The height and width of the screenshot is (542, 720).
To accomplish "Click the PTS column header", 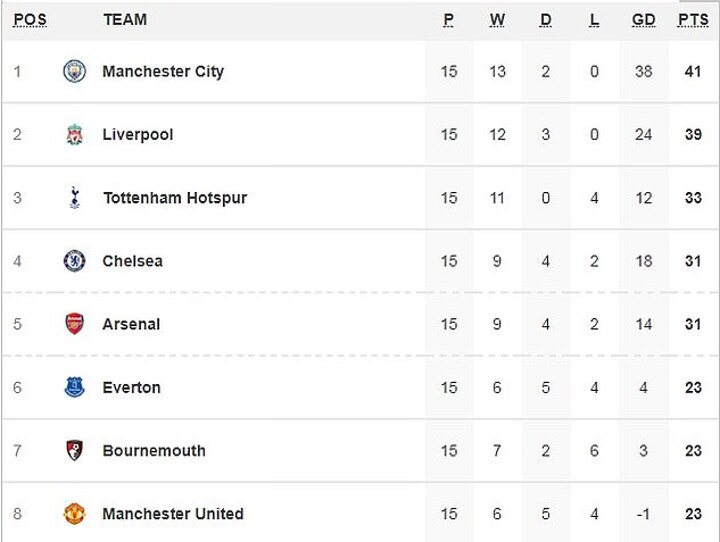I will (x=693, y=20).
